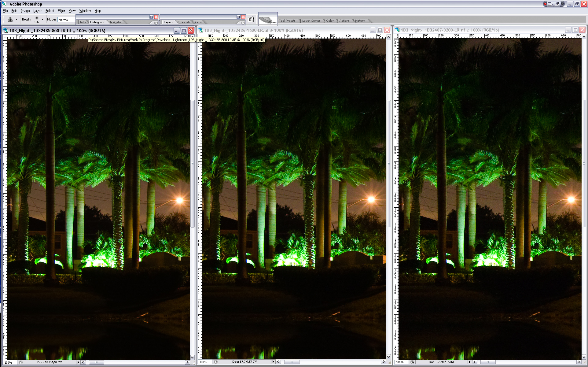Click the Photoshop application icon in title bar
588x367 pixels.
4,4
